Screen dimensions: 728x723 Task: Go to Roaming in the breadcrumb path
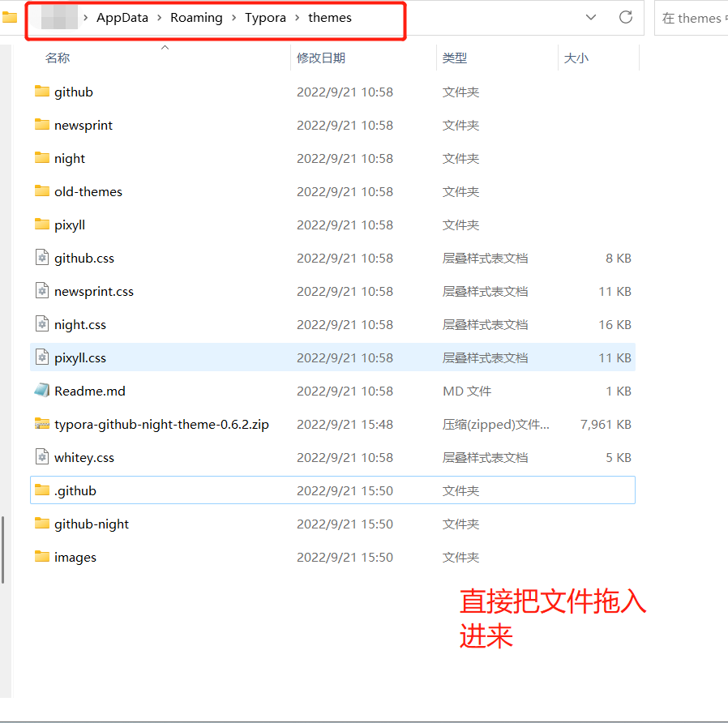[x=196, y=18]
